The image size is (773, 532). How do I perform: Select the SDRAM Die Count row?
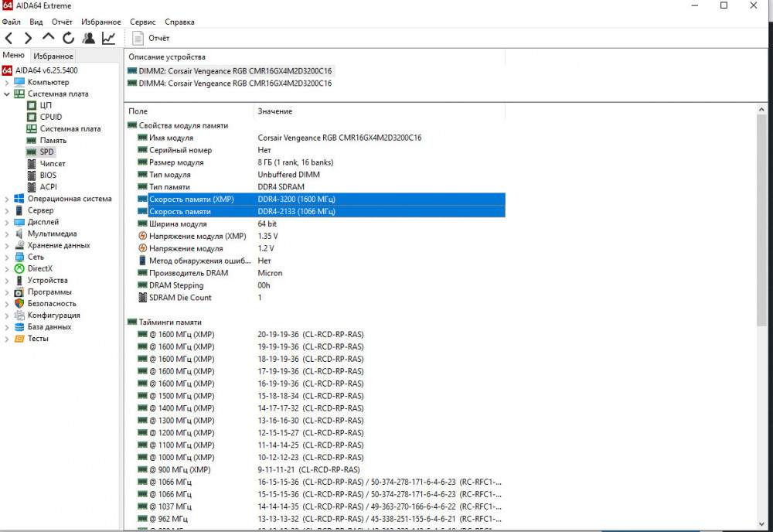[321, 298]
